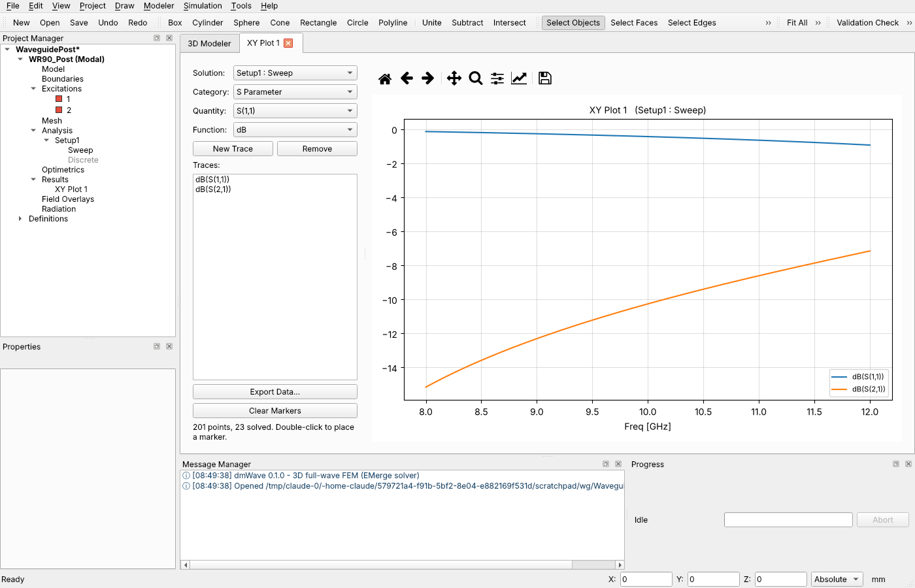Image resolution: width=915 pixels, height=588 pixels.
Task: Collapse the Excitations tree node
Action: 33,89
